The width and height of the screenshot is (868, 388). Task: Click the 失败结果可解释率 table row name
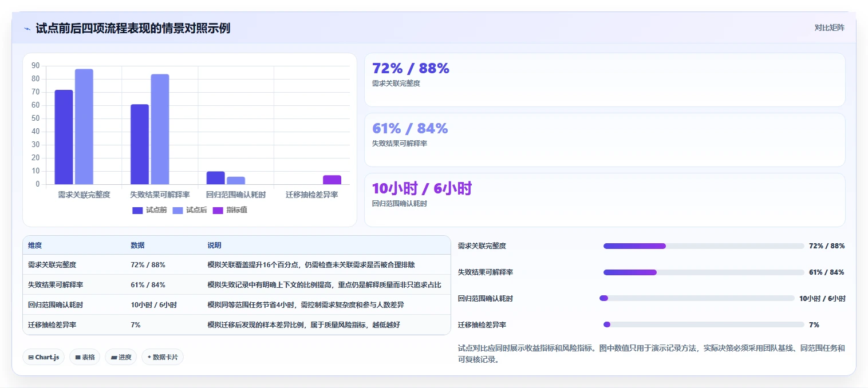[x=56, y=285]
